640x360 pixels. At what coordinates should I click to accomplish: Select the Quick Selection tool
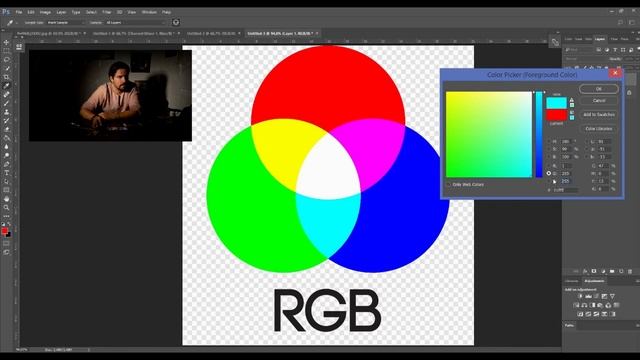[6, 68]
